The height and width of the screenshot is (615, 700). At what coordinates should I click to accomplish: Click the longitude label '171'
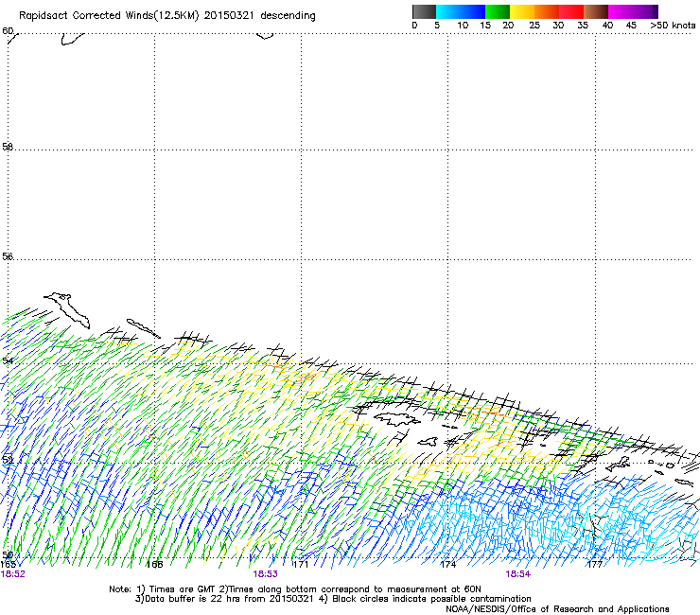tap(301, 565)
